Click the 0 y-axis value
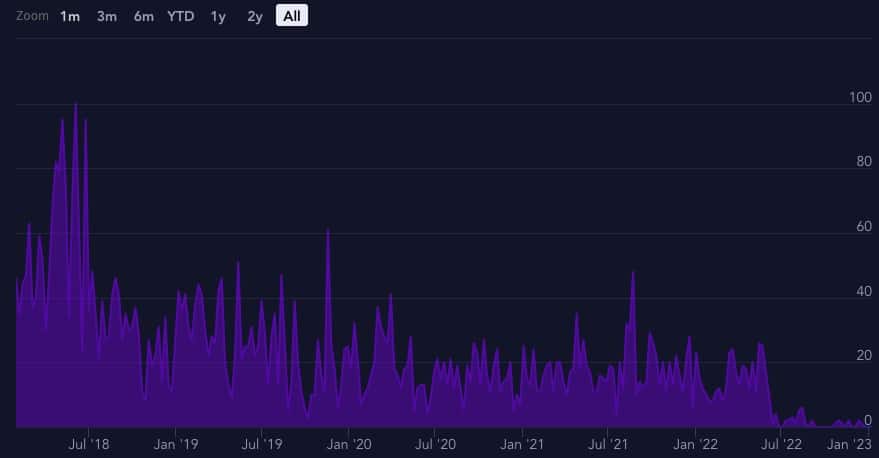This screenshot has height=458, width=879. tap(868, 420)
